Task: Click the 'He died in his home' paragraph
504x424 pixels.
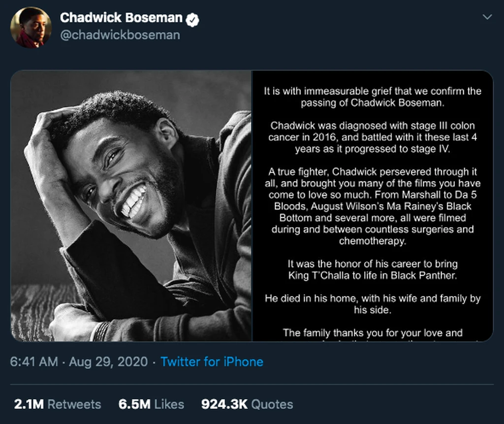Action: click(373, 304)
